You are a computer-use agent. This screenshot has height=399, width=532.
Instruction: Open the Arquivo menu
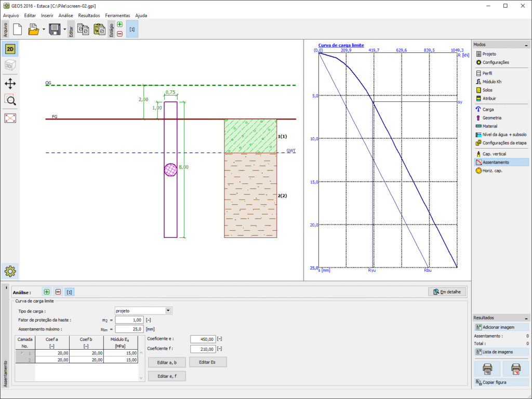(11, 16)
